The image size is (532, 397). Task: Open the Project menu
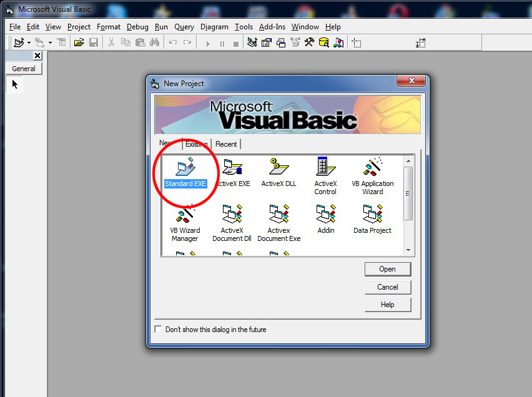(79, 27)
